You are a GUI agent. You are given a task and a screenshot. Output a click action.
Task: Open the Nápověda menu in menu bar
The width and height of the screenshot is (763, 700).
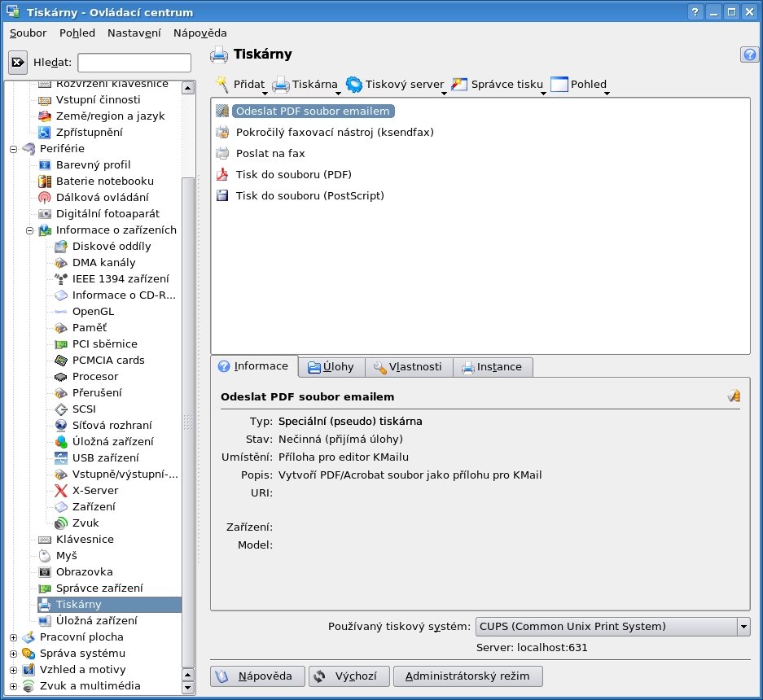(200, 33)
